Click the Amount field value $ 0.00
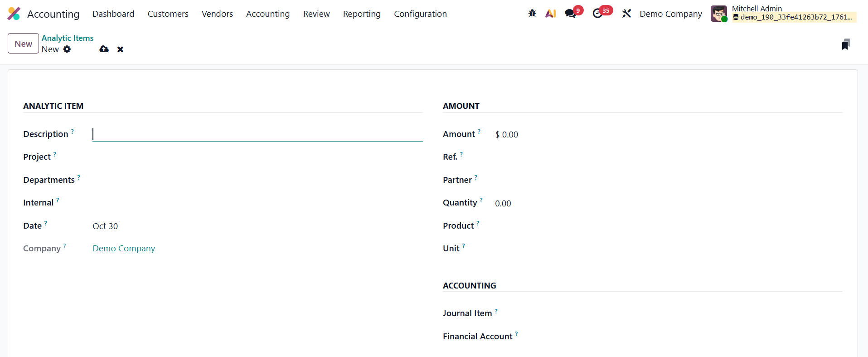The image size is (868, 357). [x=506, y=134]
